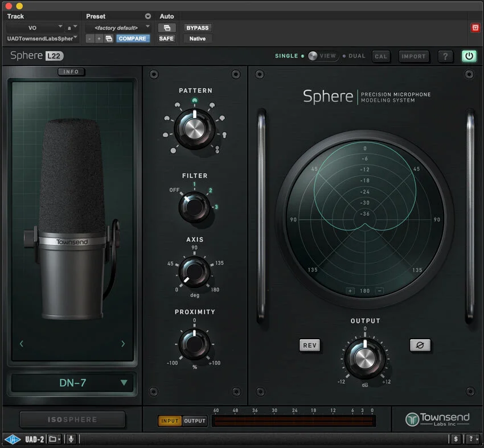Click the target window icon in top right

[475, 28]
